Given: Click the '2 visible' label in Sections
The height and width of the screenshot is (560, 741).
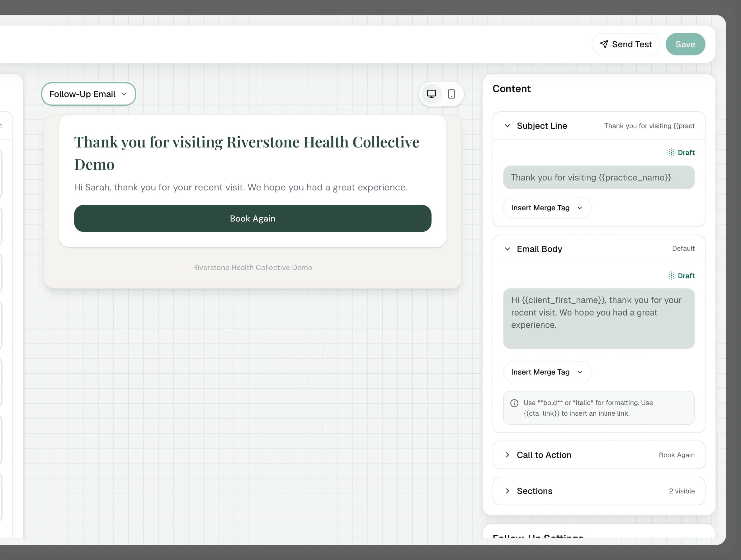Looking at the screenshot, I should click(x=682, y=491).
